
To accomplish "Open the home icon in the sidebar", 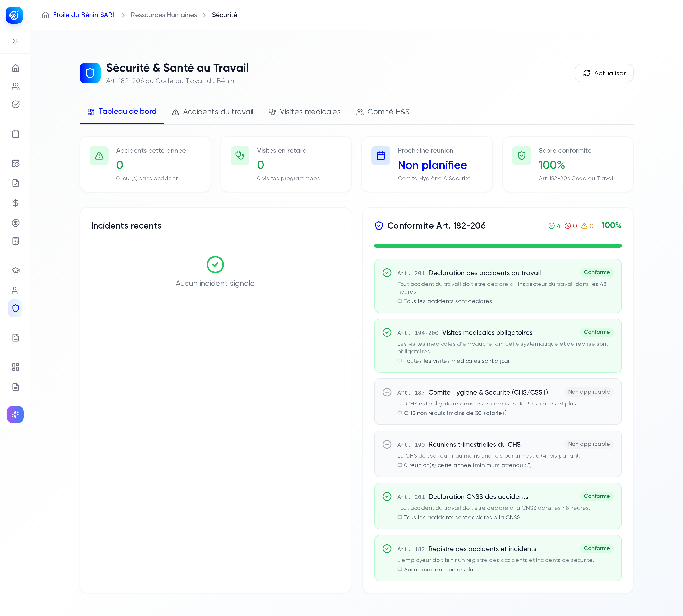I will tap(16, 68).
